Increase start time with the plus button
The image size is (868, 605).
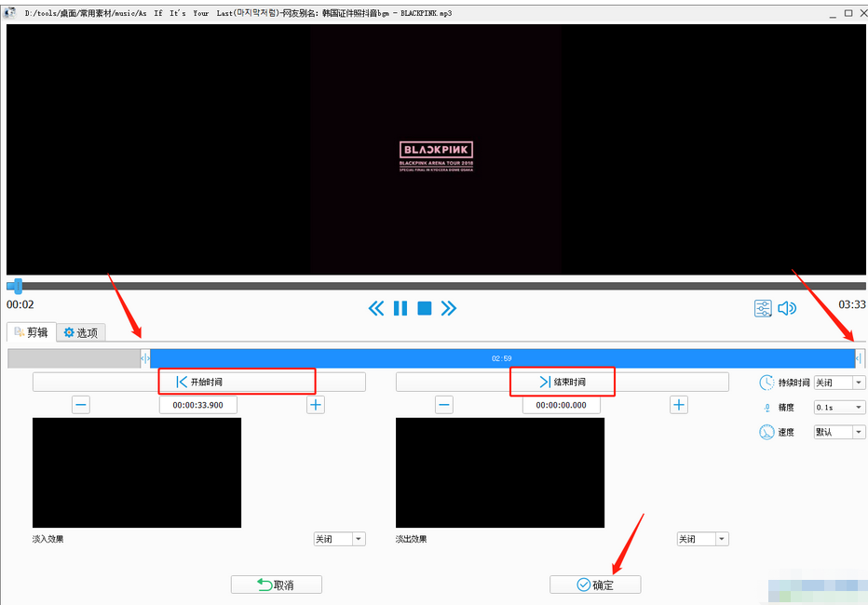tap(316, 405)
